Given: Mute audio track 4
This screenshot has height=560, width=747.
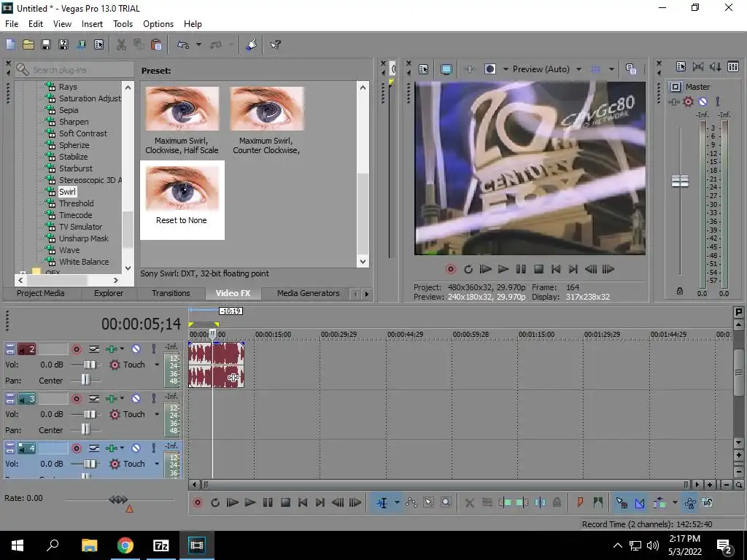Looking at the screenshot, I should click(x=136, y=448).
